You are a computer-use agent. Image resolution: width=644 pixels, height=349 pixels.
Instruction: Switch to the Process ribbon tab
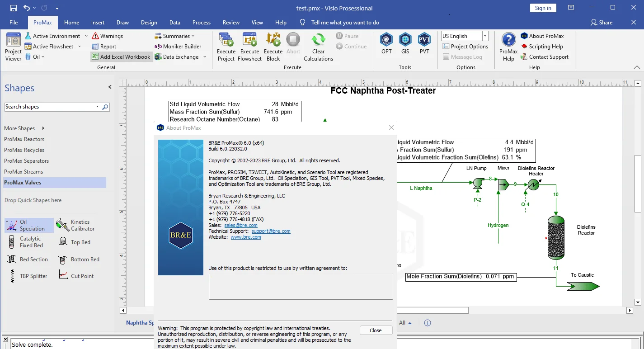click(202, 23)
